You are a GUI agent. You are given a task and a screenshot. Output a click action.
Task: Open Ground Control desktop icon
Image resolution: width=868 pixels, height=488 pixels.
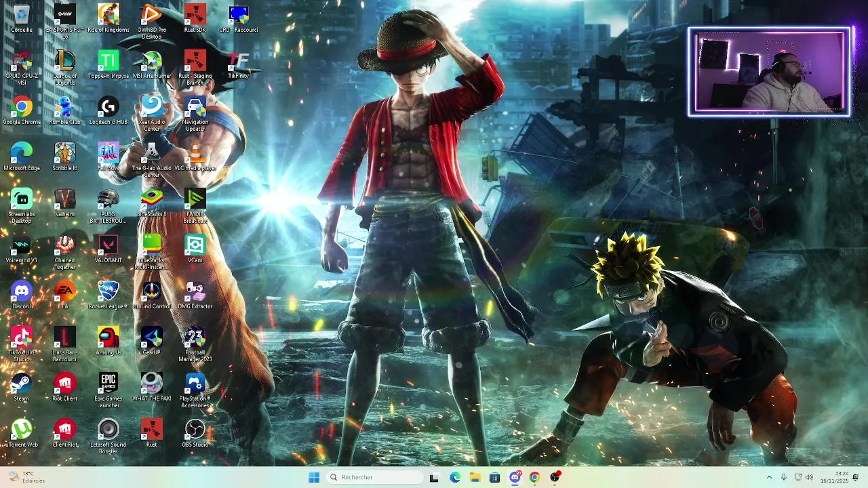[152, 295]
